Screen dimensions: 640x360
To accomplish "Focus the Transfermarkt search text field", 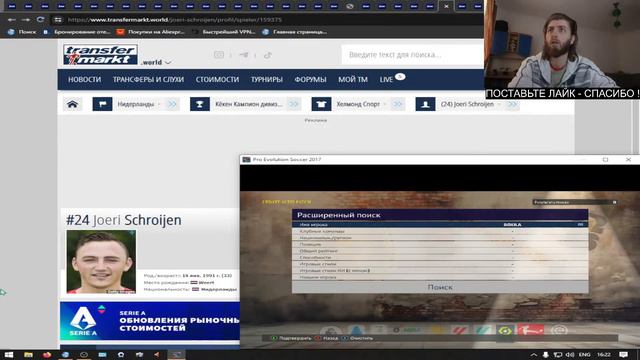I will (412, 55).
